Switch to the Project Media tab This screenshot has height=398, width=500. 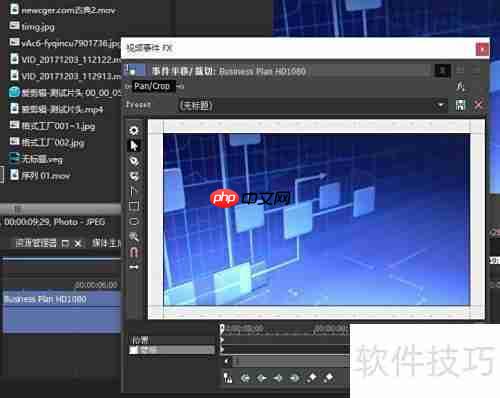(36, 243)
